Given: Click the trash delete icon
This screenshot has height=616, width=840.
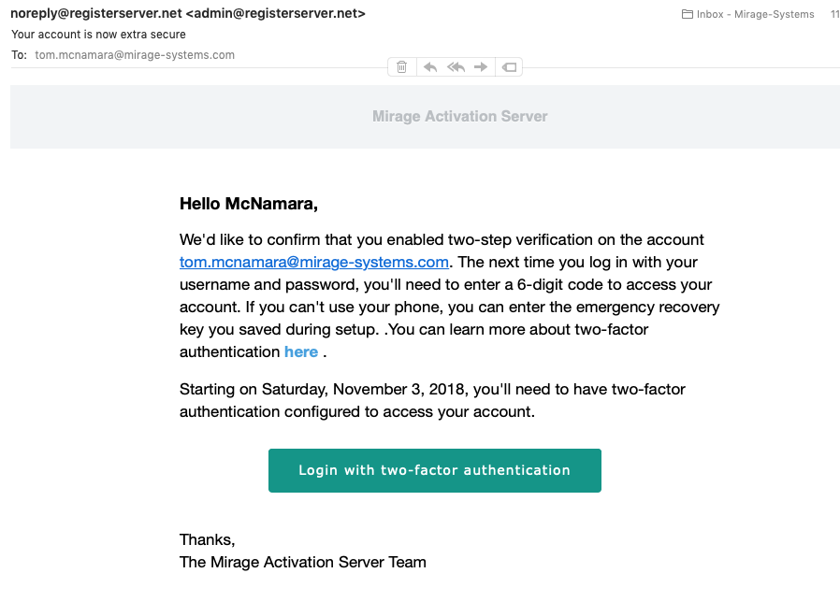Looking at the screenshot, I should (x=402, y=67).
